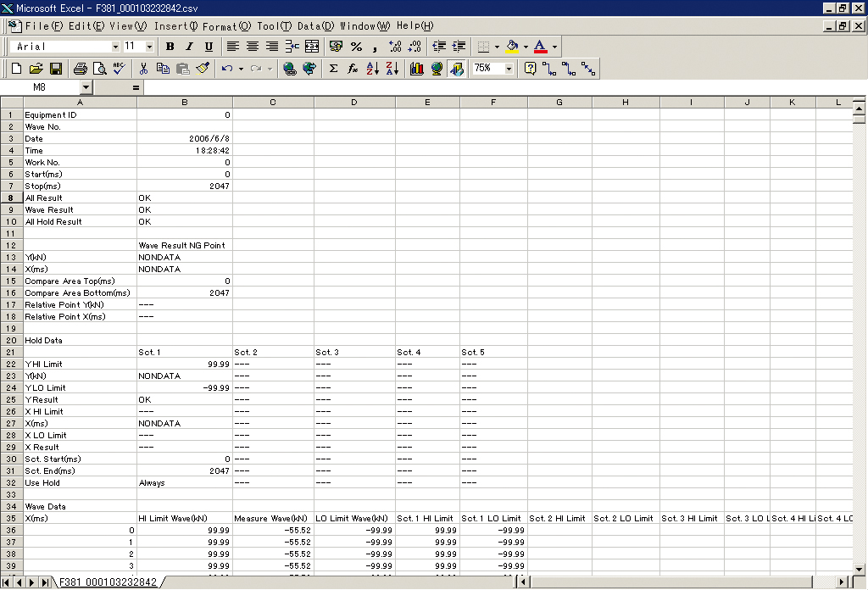Image resolution: width=868 pixels, height=590 pixels.
Task: Expand the Arial font name dropdown
Action: (115, 47)
